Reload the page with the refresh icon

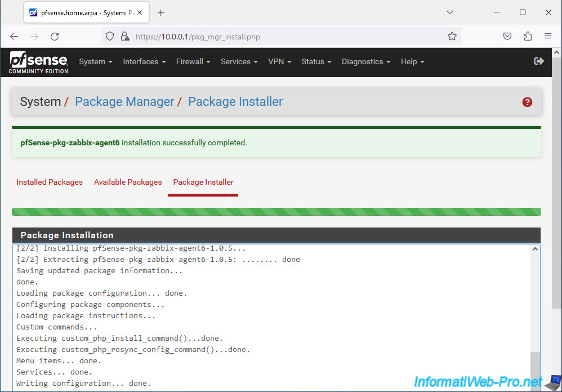[x=55, y=37]
